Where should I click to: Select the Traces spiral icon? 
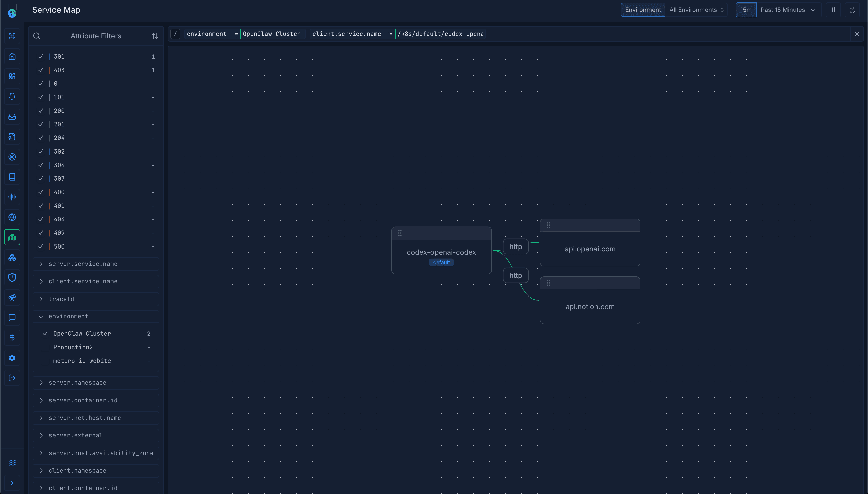click(x=12, y=156)
